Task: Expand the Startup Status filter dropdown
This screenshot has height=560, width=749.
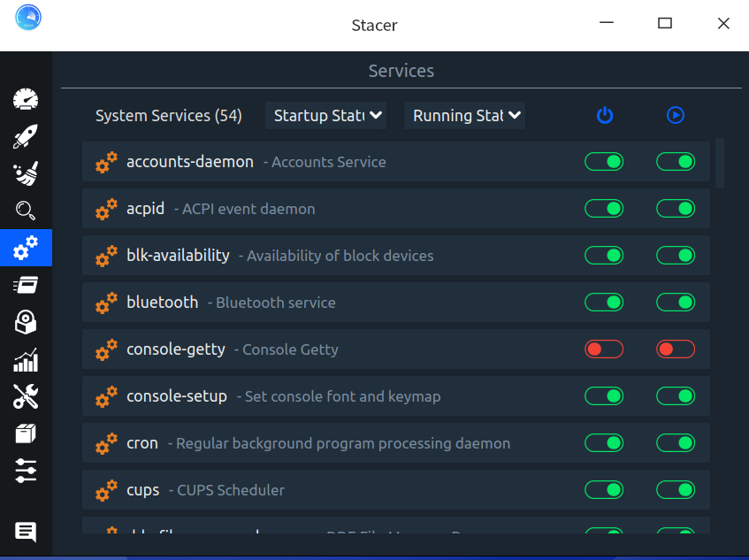Action: pos(325,115)
